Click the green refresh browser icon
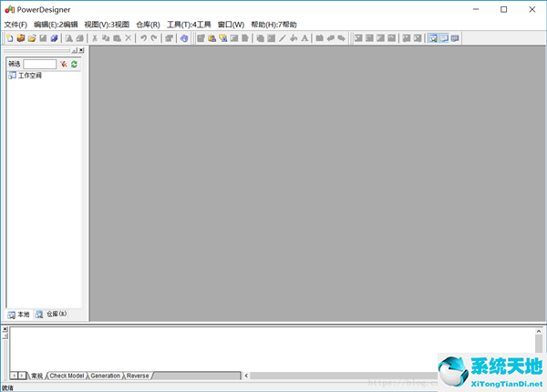 [x=74, y=64]
